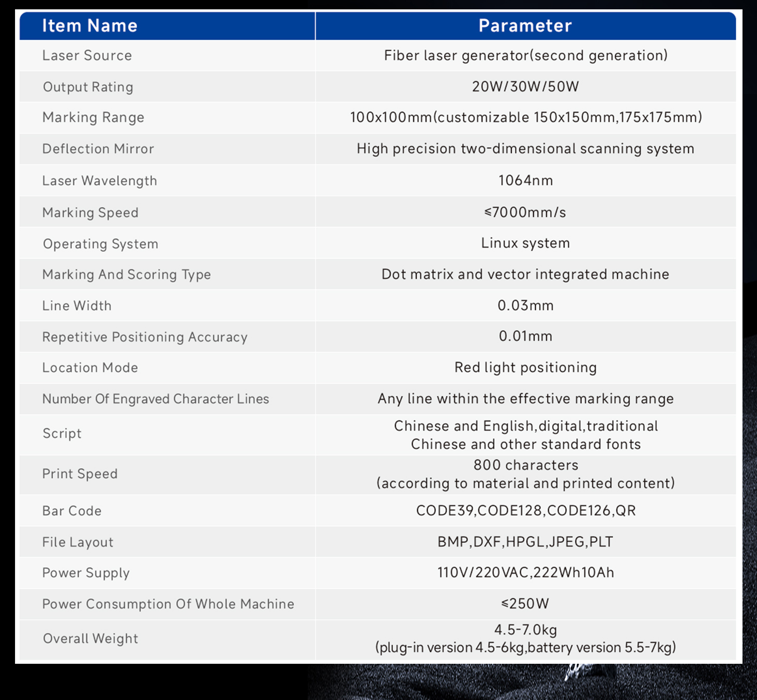Viewport: 757px width, 700px height.
Task: Click 'Chinese and English,digital,traditional' text
Action: point(526,426)
